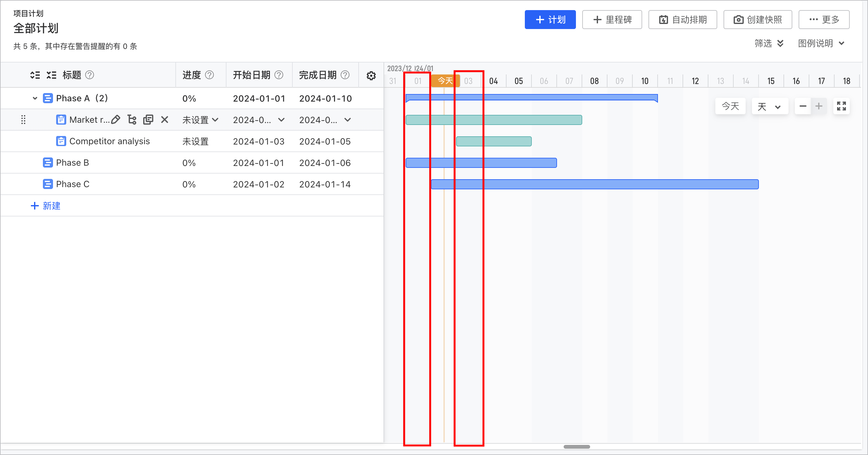868x455 pixels.
Task: Click 创建快照 snapshot button
Action: click(758, 20)
